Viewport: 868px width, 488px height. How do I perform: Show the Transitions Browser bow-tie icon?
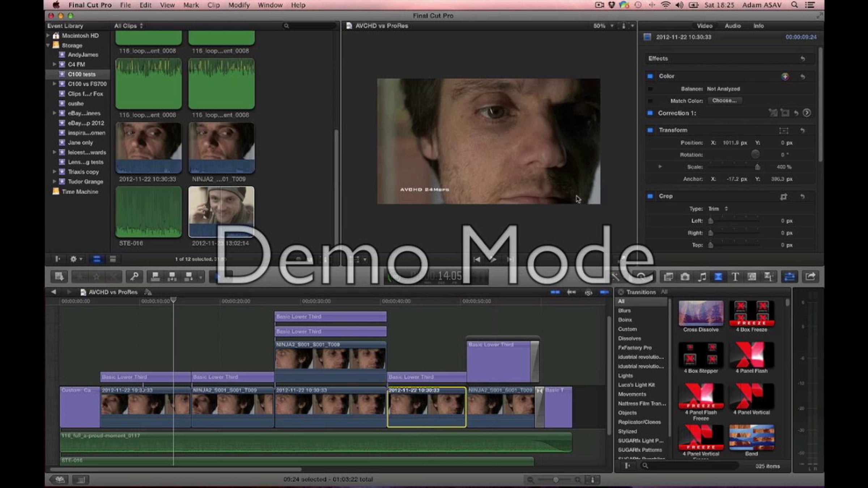click(x=718, y=277)
